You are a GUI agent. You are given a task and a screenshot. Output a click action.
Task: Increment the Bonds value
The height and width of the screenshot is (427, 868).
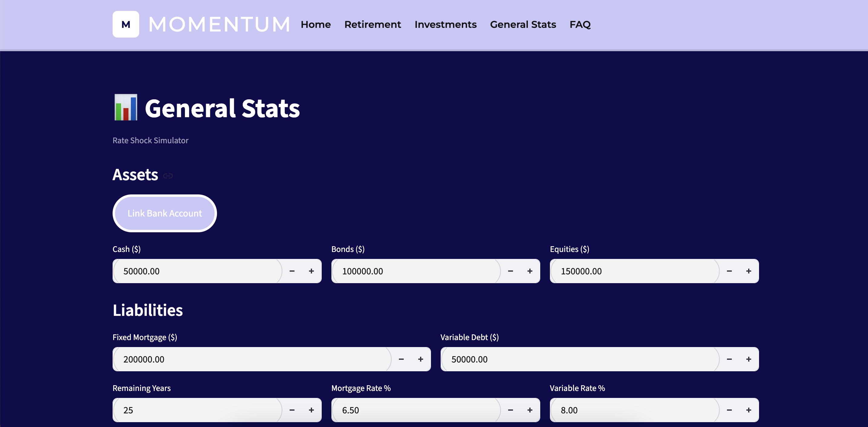(x=530, y=271)
